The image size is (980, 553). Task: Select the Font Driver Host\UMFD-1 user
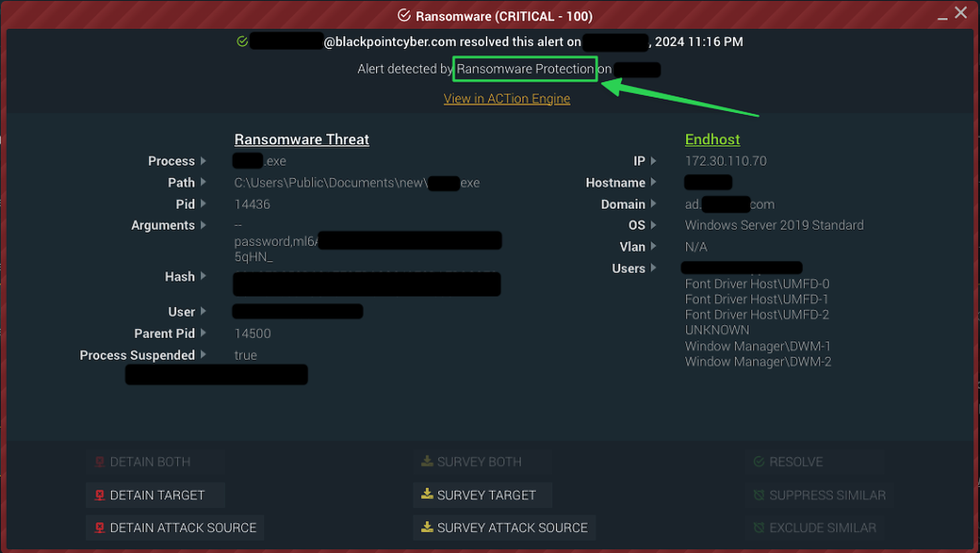757,299
